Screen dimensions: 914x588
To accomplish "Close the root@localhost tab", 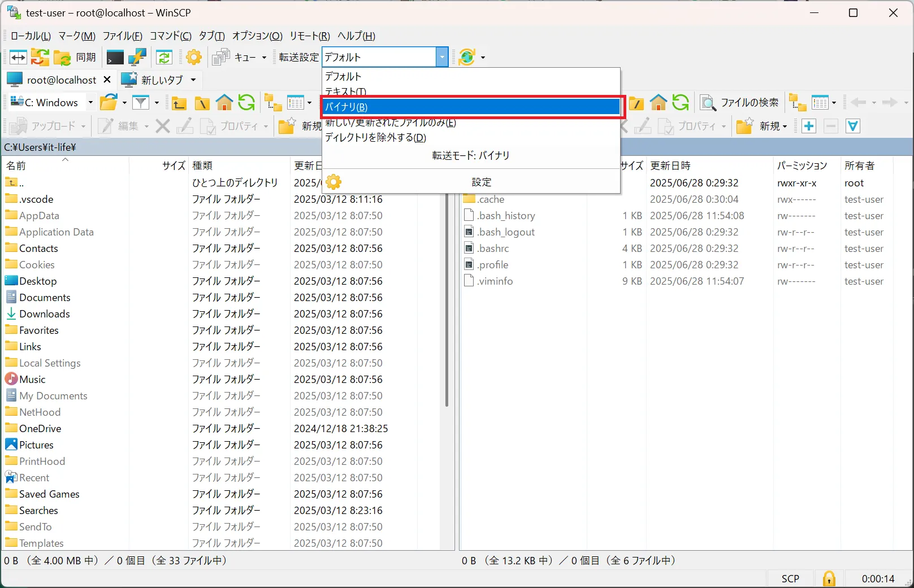I will [x=107, y=80].
